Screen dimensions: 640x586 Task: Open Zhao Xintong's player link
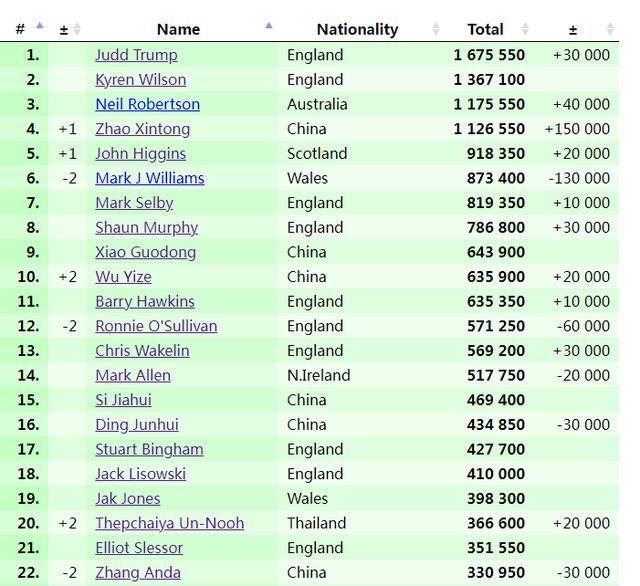(x=142, y=129)
